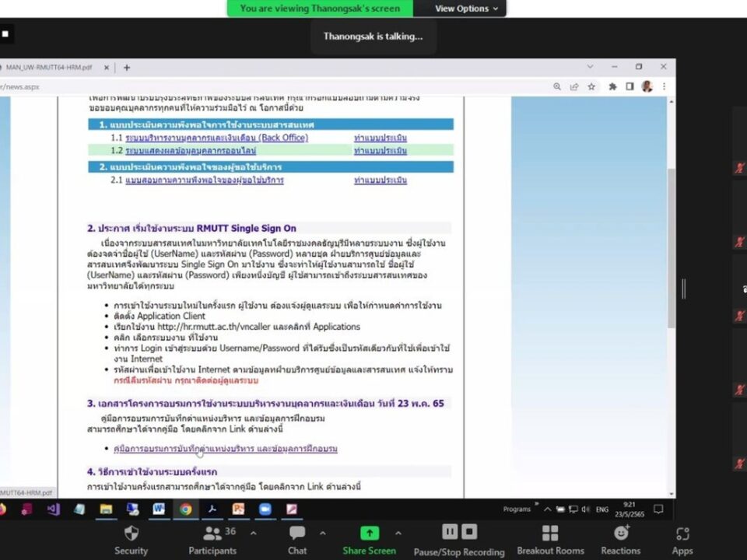The image size is (747, 560).
Task: Open the Chrome Extensions puzzle icon
Action: pos(612,86)
